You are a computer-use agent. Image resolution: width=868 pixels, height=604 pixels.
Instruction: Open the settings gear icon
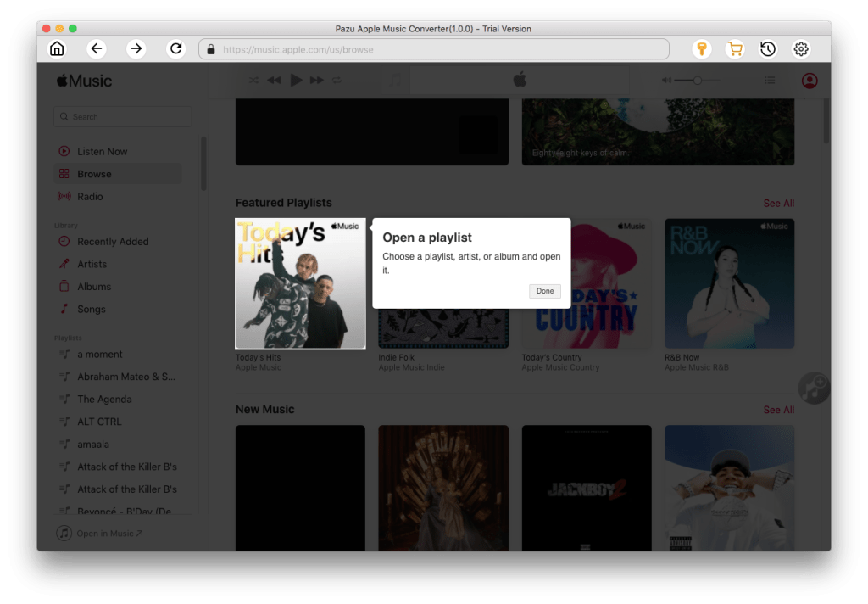coord(800,48)
